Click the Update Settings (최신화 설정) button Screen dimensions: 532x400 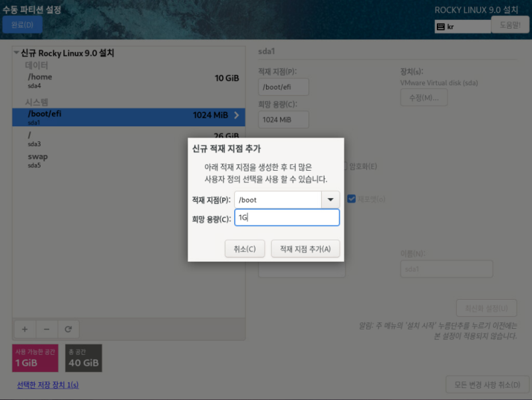pyautogui.click(x=487, y=308)
